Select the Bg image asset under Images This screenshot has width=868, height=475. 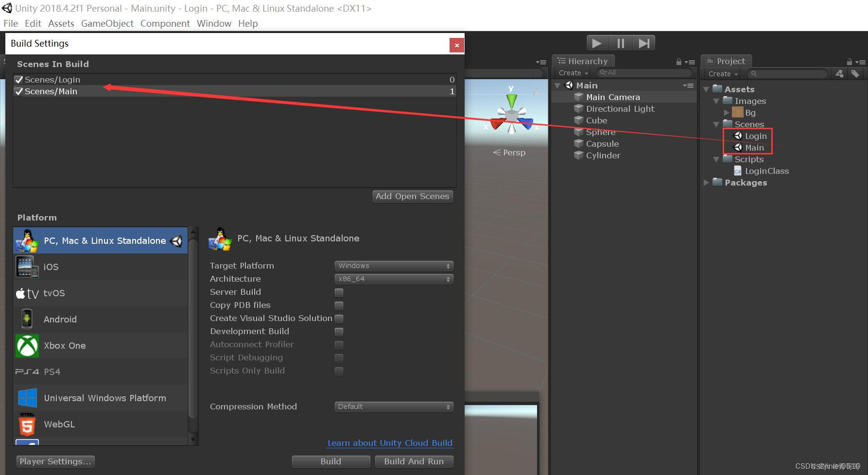(x=750, y=112)
